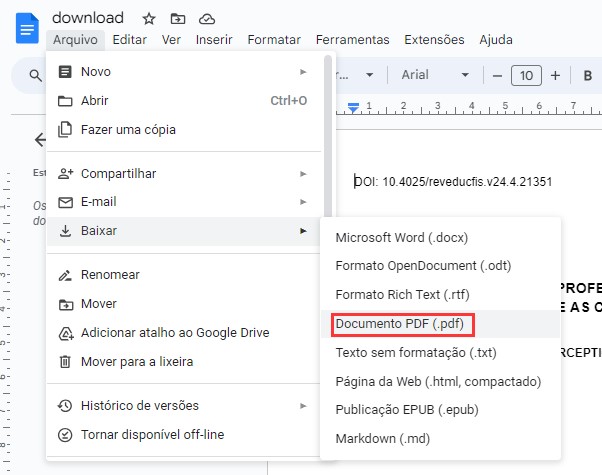Download as Publicação EPUB (.epub)
Image resolution: width=602 pixels, height=475 pixels.
click(x=440, y=410)
